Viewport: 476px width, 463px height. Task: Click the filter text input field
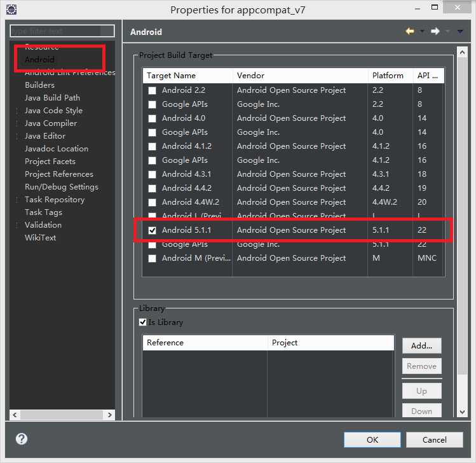62,31
